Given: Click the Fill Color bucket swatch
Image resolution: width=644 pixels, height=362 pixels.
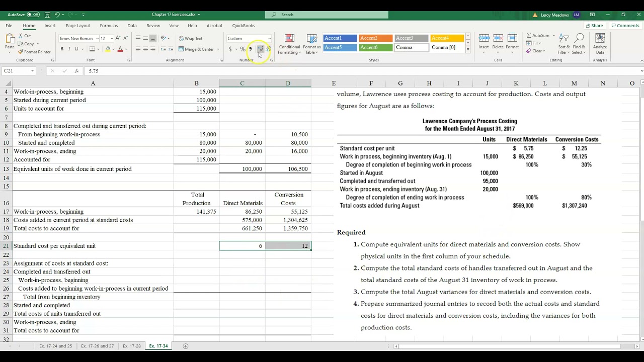Looking at the screenshot, I should [108, 49].
